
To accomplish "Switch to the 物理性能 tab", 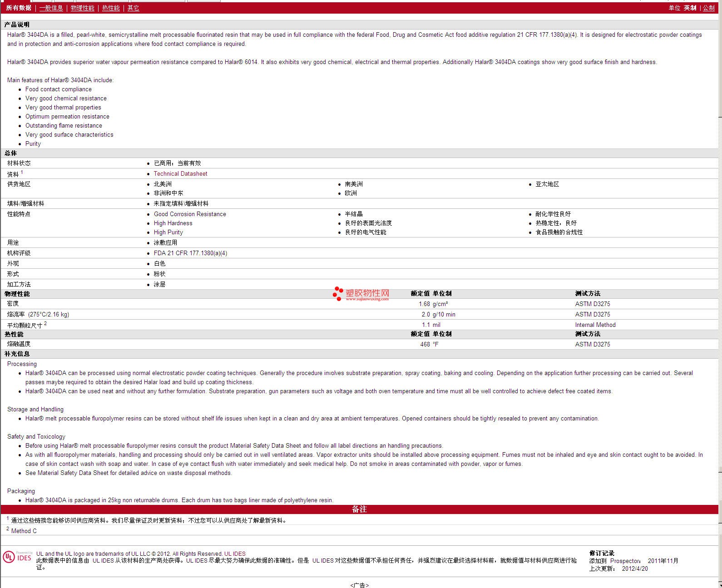I will coord(82,8).
